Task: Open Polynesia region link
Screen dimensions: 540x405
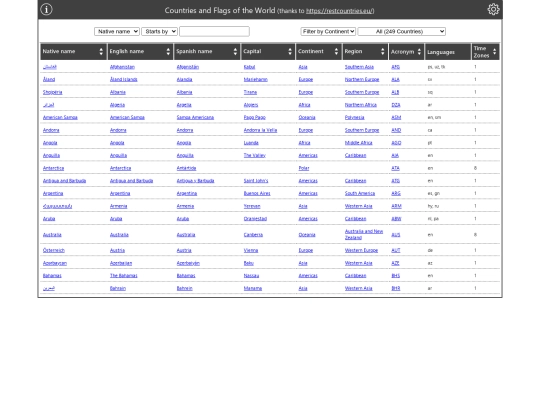Action: (x=355, y=117)
